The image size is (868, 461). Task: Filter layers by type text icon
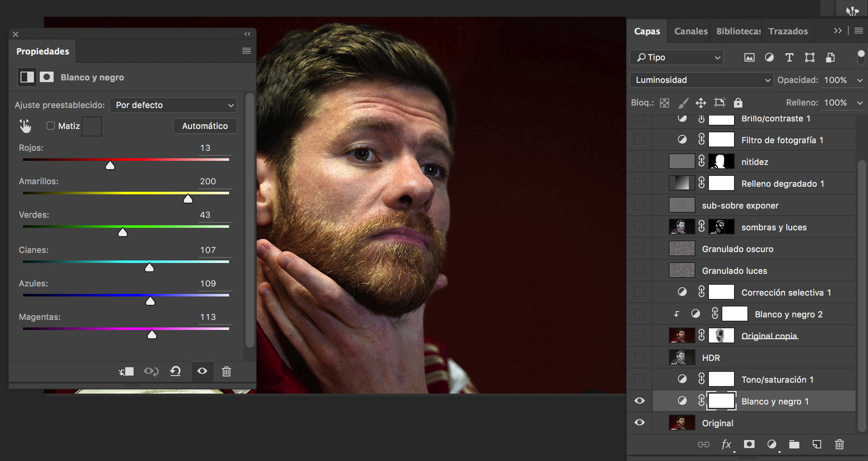pos(789,57)
